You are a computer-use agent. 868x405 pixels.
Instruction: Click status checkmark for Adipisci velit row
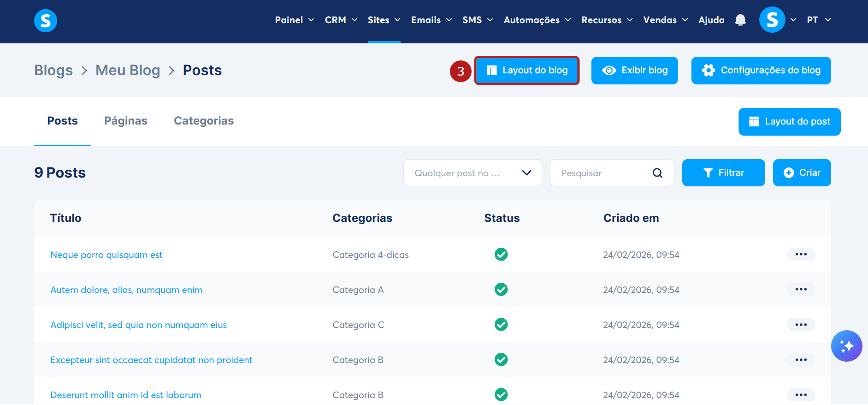(501, 324)
